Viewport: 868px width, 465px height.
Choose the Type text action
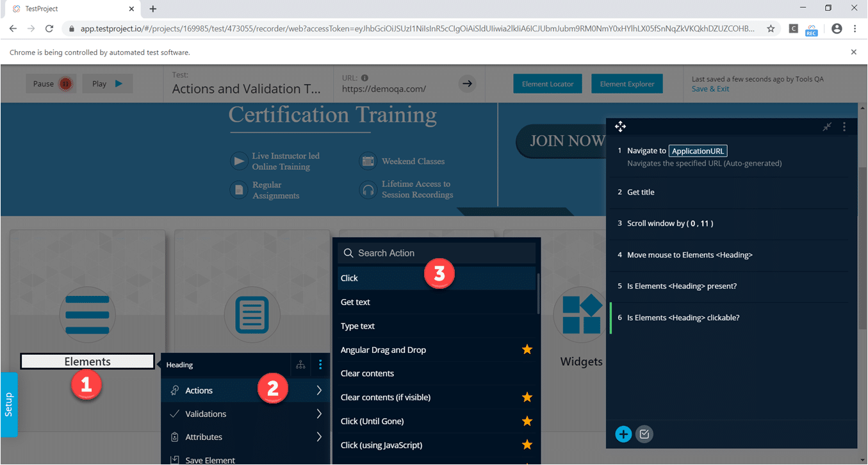pos(437,326)
